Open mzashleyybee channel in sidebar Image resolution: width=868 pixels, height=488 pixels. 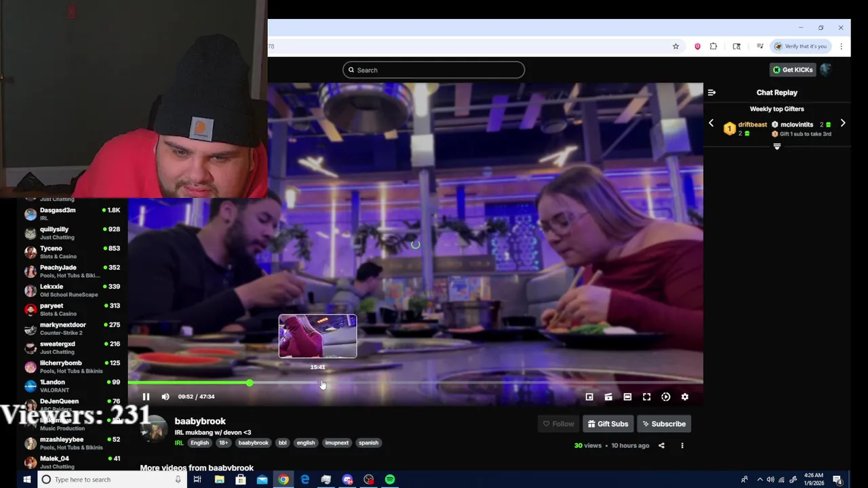pyautogui.click(x=73, y=443)
